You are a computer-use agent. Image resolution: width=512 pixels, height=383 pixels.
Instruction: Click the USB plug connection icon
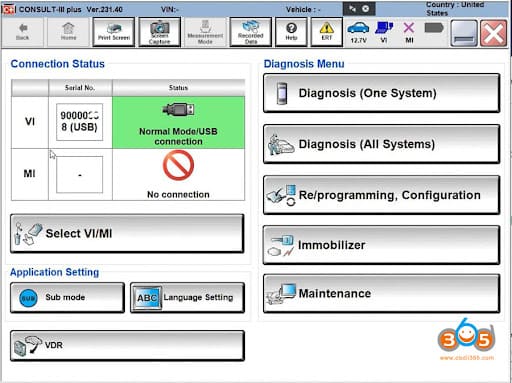pos(178,110)
